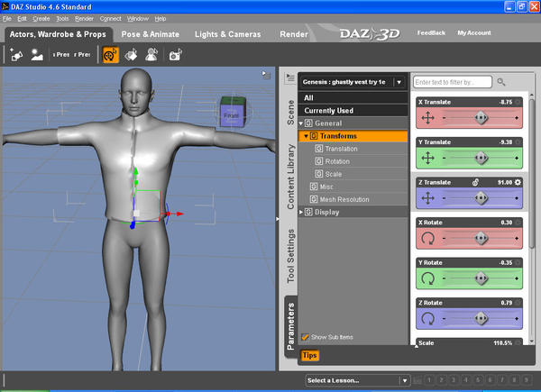Click minus button on X Translate slider

(x=444, y=118)
